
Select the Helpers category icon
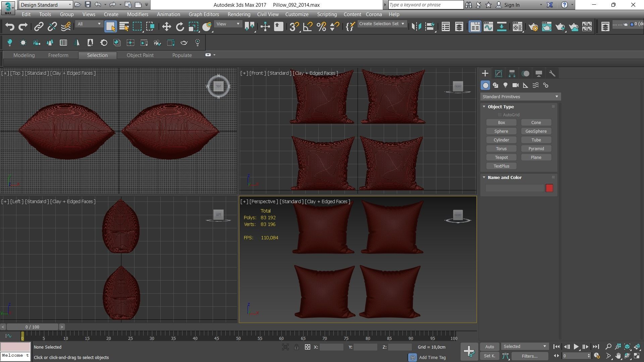point(526,85)
